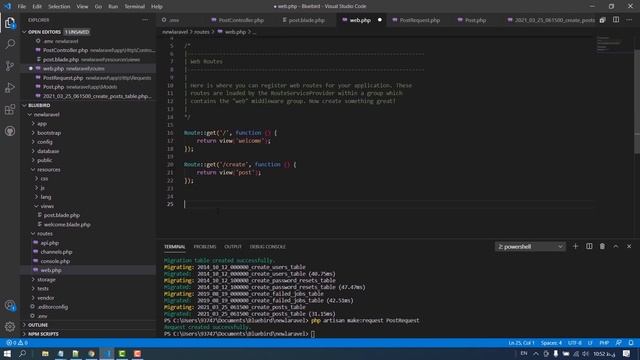Switch to the Problems panel tab

(x=205, y=247)
